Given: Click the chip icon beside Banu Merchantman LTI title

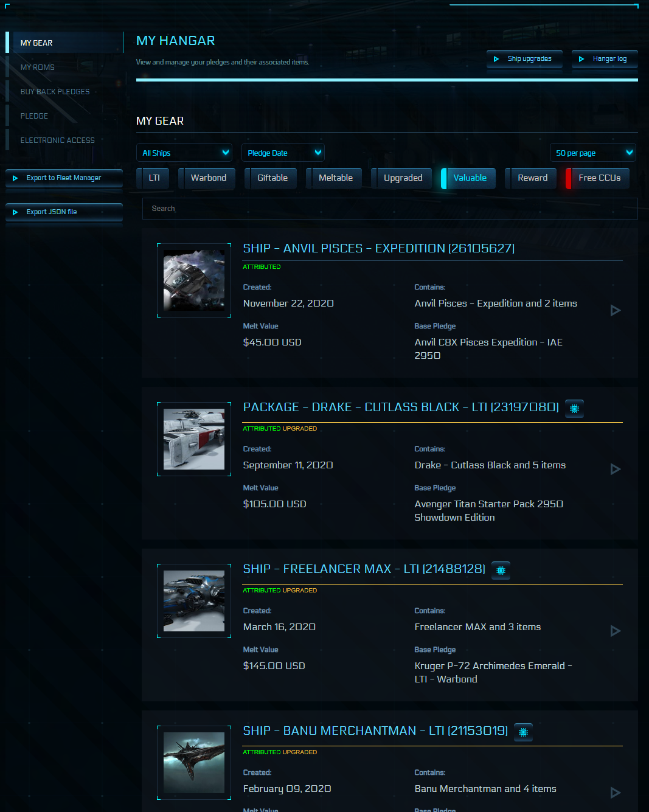Looking at the screenshot, I should [x=523, y=732].
